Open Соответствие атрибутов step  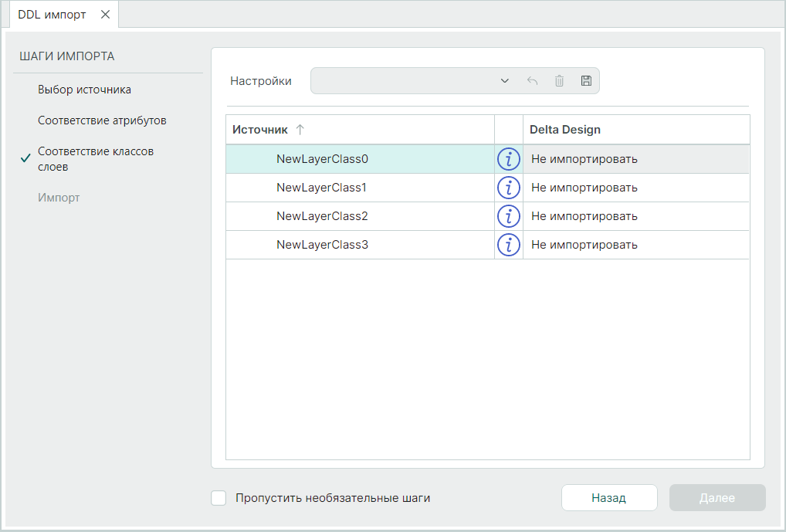102,121
